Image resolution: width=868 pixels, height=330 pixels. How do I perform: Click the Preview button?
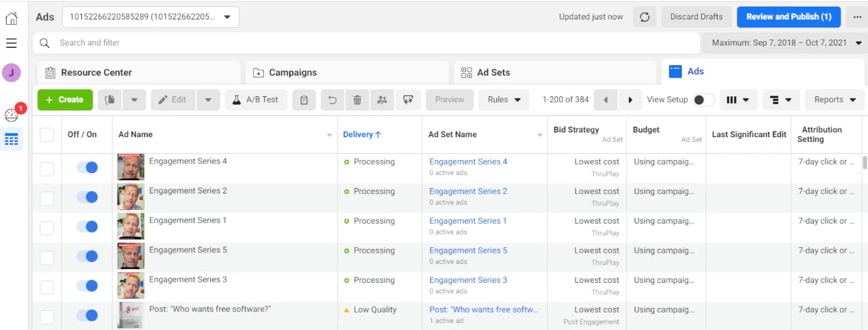pyautogui.click(x=450, y=100)
